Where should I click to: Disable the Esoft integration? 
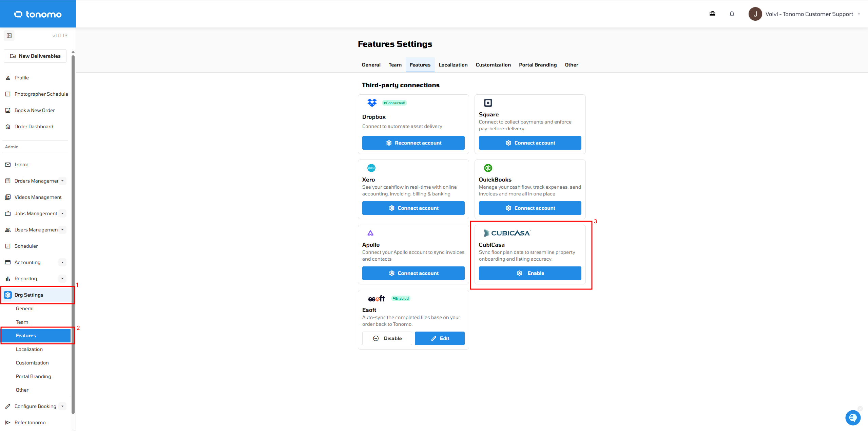(387, 338)
